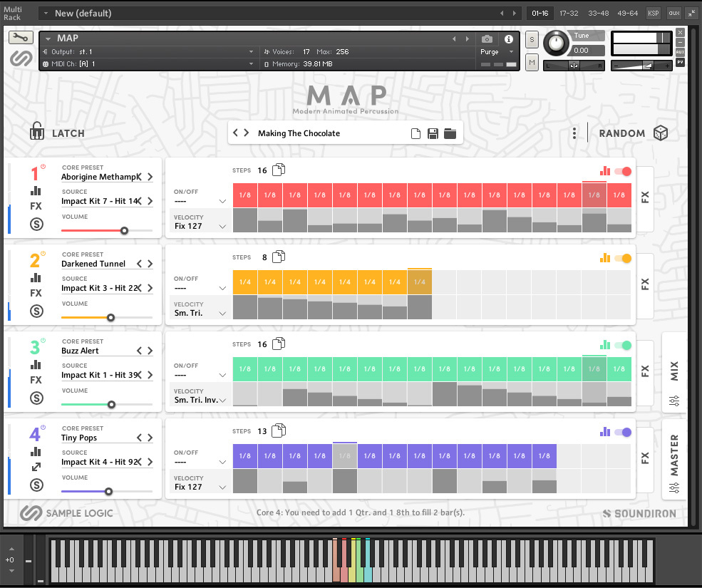Viewport: 702px width, 588px height.
Task: Click Core 2 orange bar-chart icon by toggle
Action: 605,258
